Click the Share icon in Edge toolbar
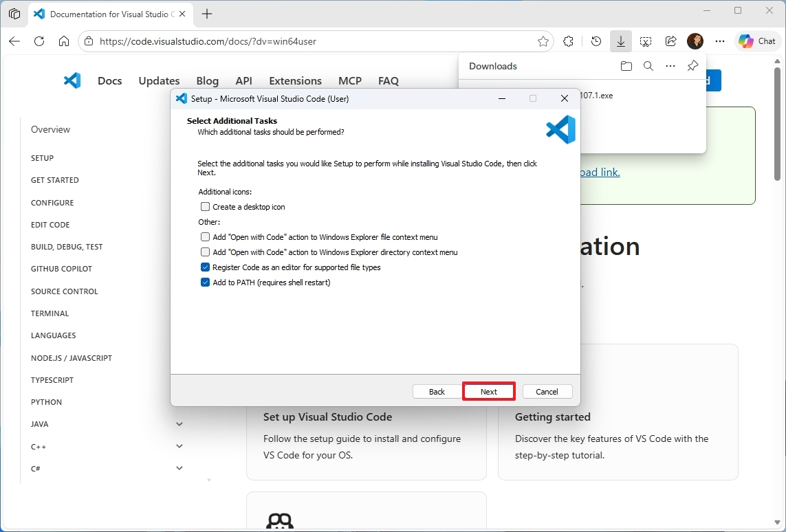This screenshot has width=786, height=532. pos(670,41)
